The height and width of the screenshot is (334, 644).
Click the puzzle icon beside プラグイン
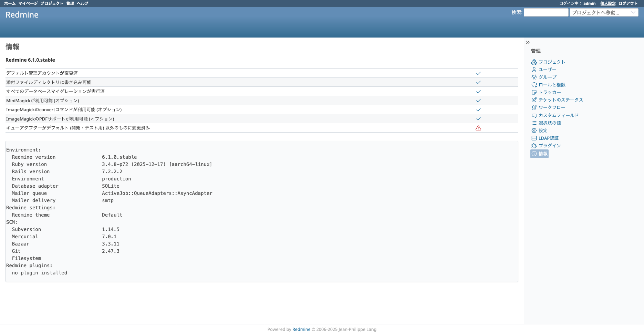[534, 146]
